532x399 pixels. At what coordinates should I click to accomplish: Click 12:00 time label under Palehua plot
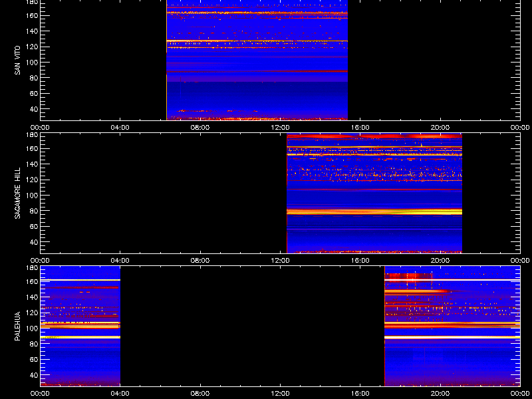pyautogui.click(x=280, y=394)
